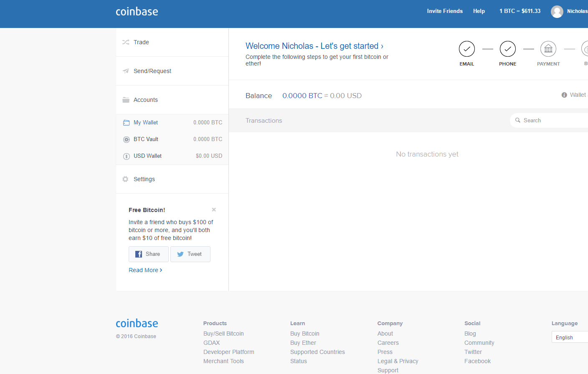Open Facebook footer link
This screenshot has width=588, height=374.
coord(477,361)
